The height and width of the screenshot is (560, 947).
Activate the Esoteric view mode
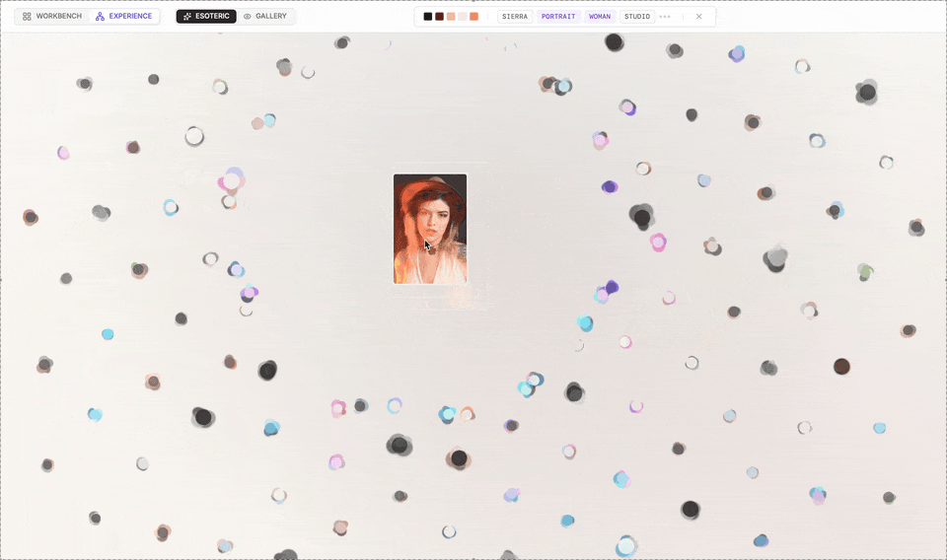click(206, 17)
